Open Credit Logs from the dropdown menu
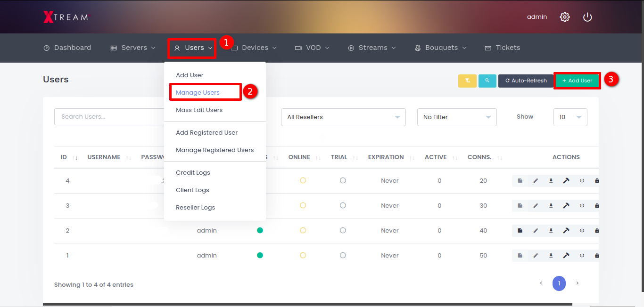 193,173
